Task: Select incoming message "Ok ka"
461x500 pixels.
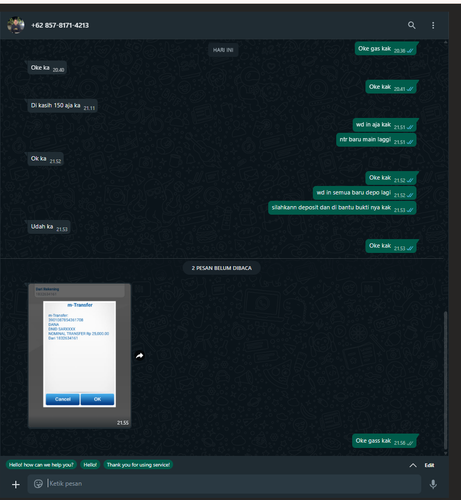Action: (x=46, y=159)
